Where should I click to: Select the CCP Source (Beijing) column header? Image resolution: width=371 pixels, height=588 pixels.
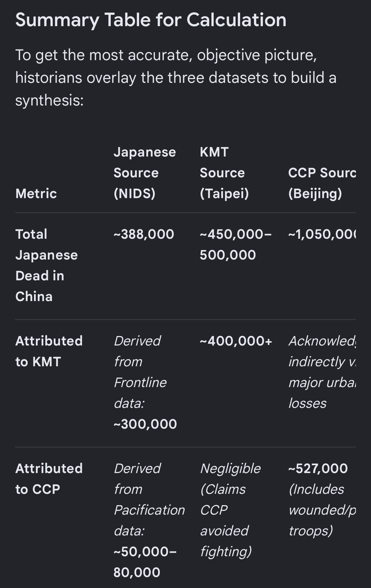pyautogui.click(x=322, y=183)
